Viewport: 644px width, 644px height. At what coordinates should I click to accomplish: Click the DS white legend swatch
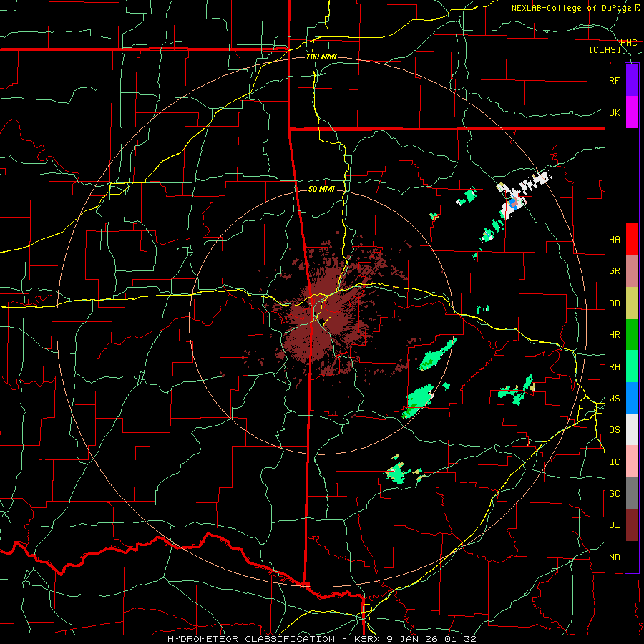click(632, 429)
